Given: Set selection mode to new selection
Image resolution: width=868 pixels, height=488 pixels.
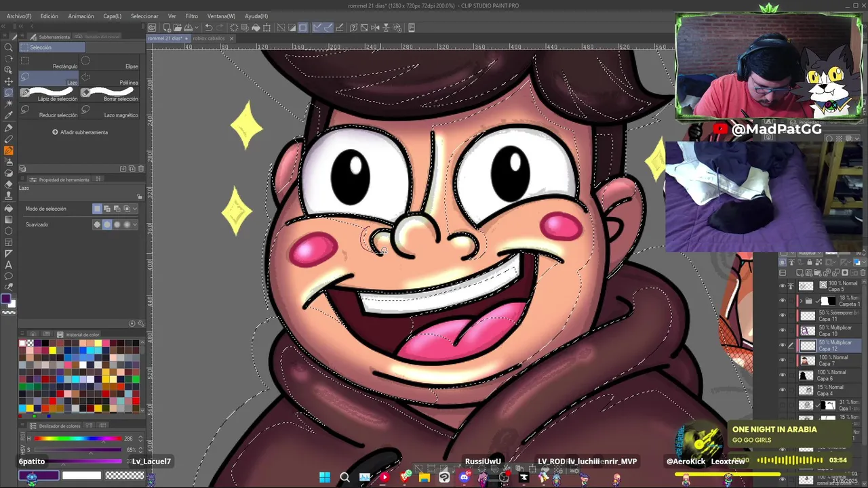Looking at the screenshot, I should [x=97, y=209].
